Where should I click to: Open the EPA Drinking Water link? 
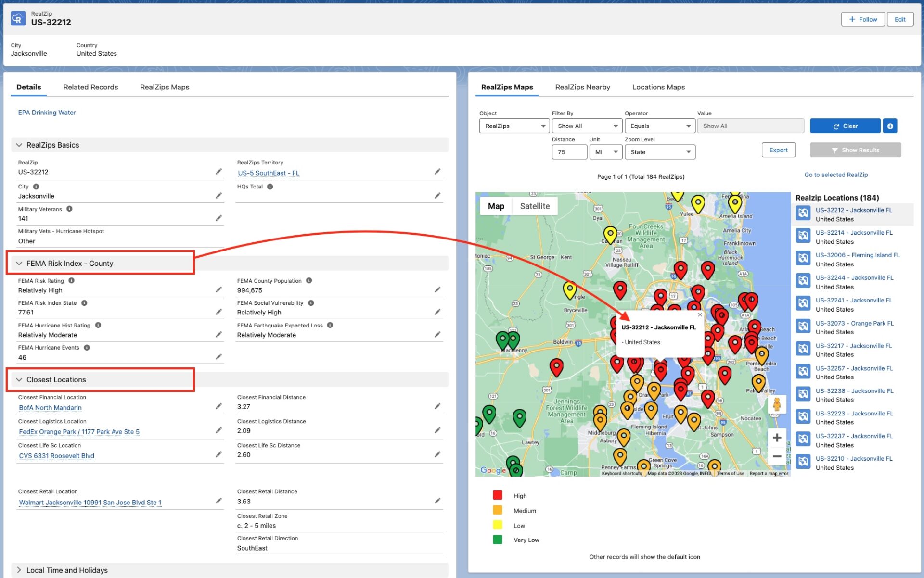[47, 112]
